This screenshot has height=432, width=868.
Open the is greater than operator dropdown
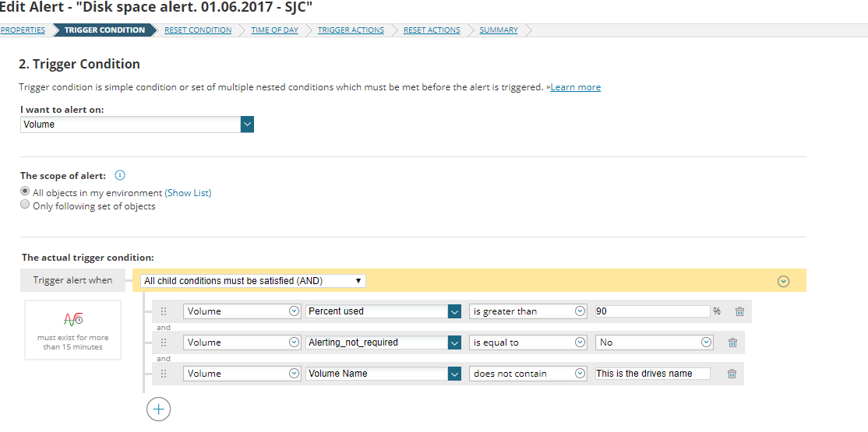pyautogui.click(x=528, y=311)
